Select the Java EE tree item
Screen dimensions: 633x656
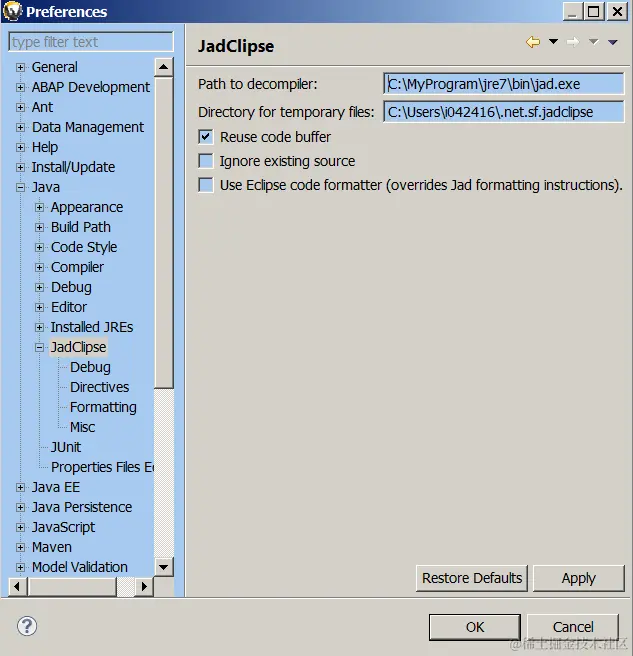tap(56, 487)
